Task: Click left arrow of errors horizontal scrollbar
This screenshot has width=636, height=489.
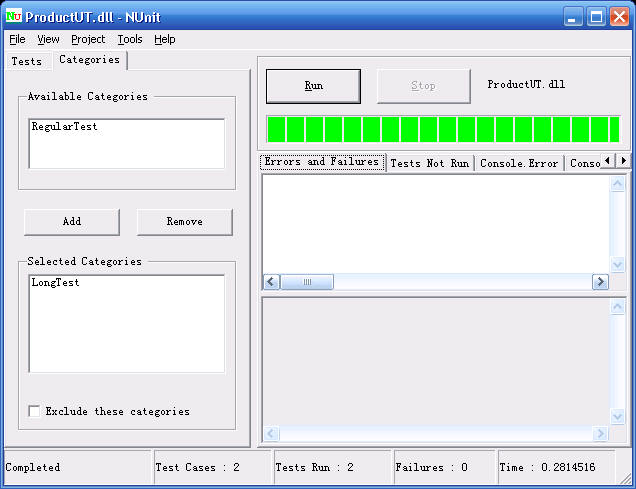Action: 271,282
